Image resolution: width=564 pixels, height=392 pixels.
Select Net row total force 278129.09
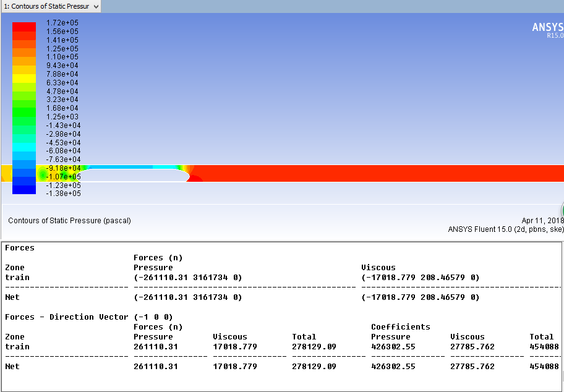(314, 367)
